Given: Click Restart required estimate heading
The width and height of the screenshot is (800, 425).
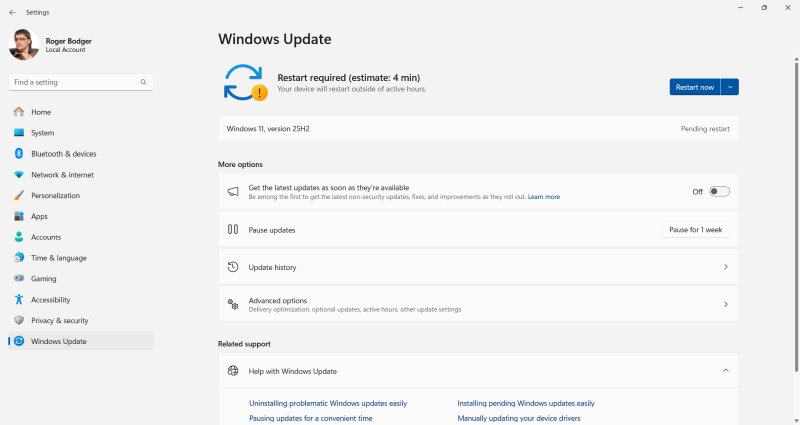Looking at the screenshot, I should tap(348, 78).
